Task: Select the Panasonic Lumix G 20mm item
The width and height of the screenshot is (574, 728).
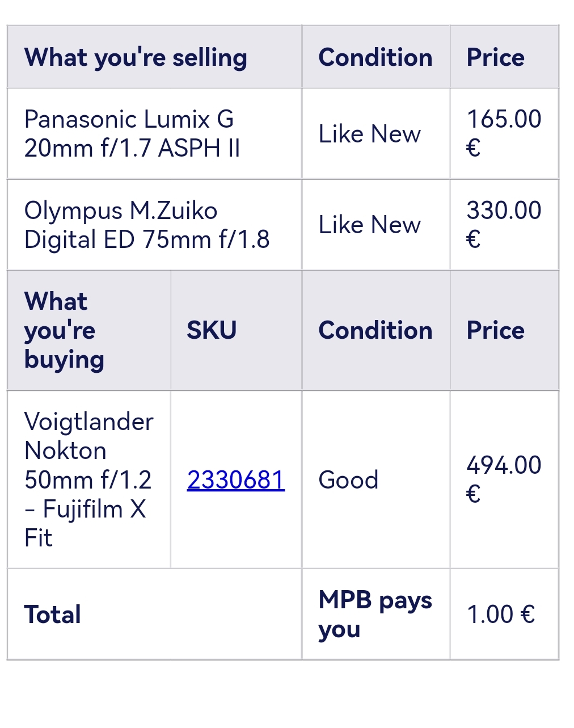Action: coord(132,133)
